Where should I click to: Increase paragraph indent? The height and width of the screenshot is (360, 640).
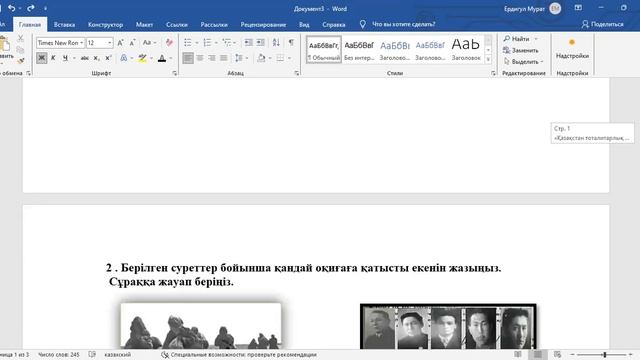pos(260,43)
